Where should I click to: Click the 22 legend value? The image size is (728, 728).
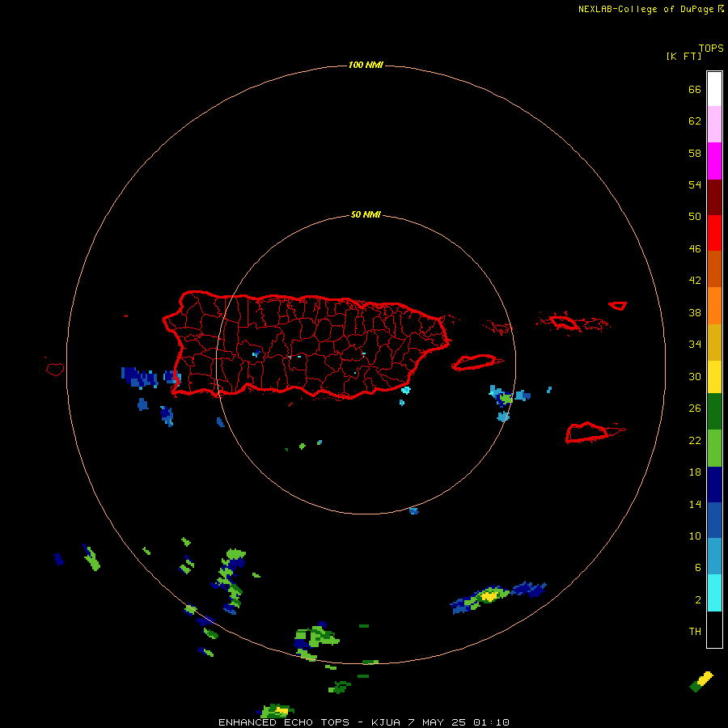coord(695,440)
